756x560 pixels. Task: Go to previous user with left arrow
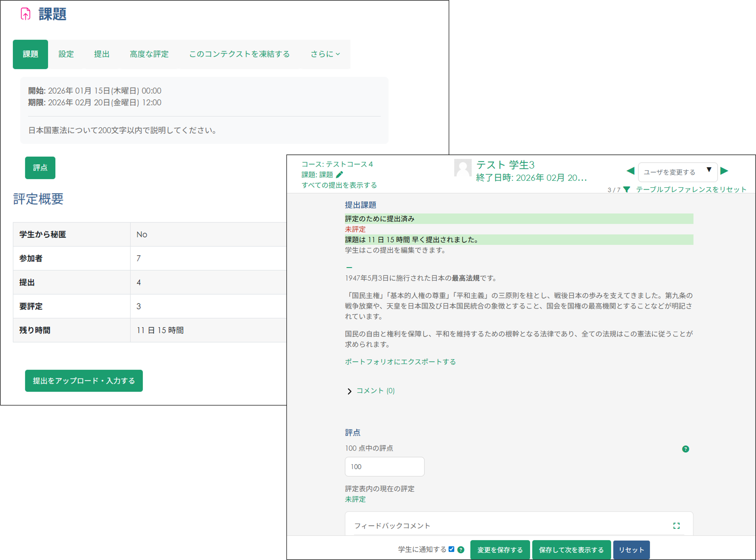630,171
